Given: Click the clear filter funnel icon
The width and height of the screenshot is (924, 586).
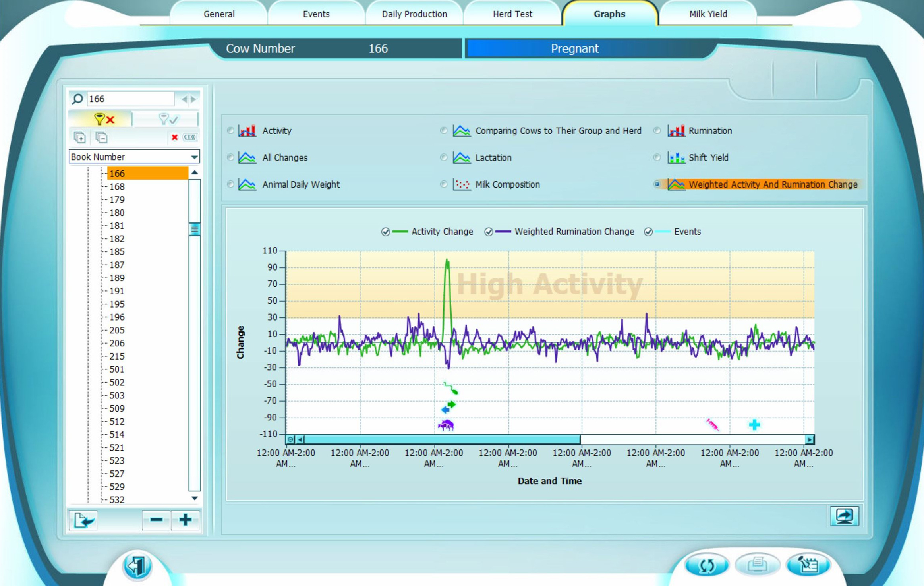Looking at the screenshot, I should [104, 119].
